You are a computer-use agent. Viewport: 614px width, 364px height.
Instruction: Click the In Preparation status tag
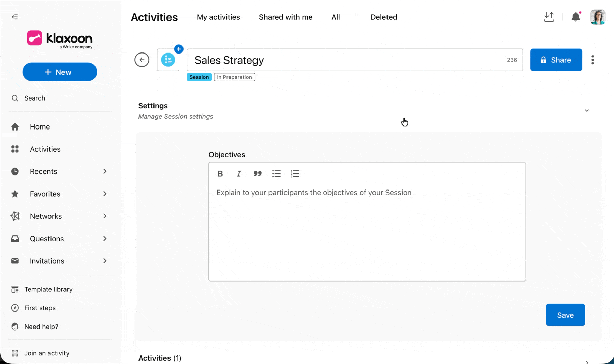click(x=234, y=77)
